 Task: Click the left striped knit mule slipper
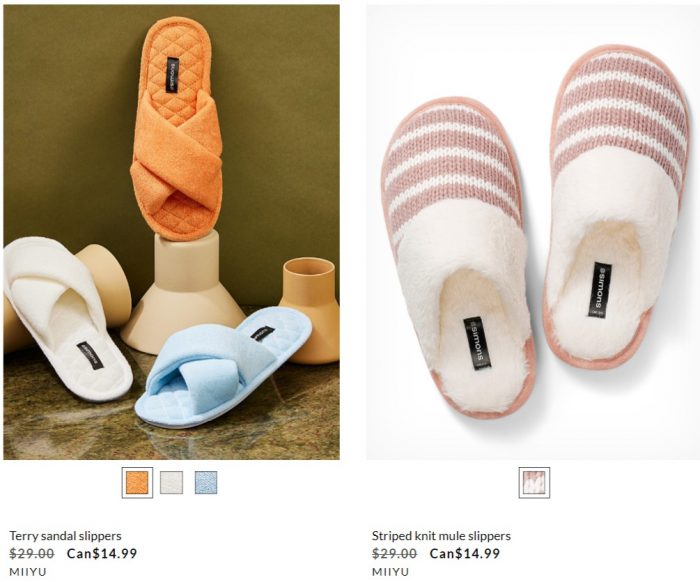pos(458,259)
